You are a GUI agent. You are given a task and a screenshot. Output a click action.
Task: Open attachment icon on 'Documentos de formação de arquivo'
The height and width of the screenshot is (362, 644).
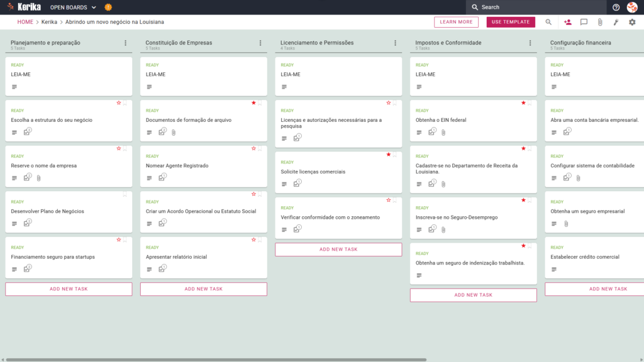pyautogui.click(x=174, y=133)
